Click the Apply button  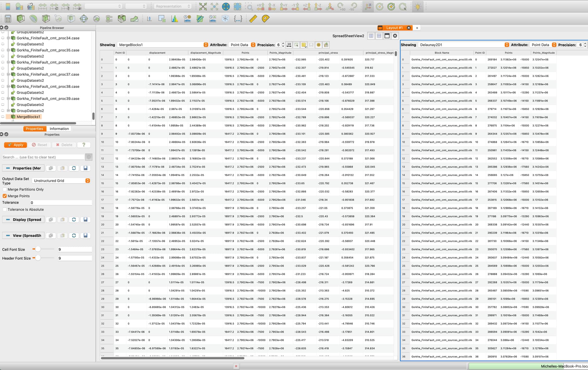(x=16, y=145)
